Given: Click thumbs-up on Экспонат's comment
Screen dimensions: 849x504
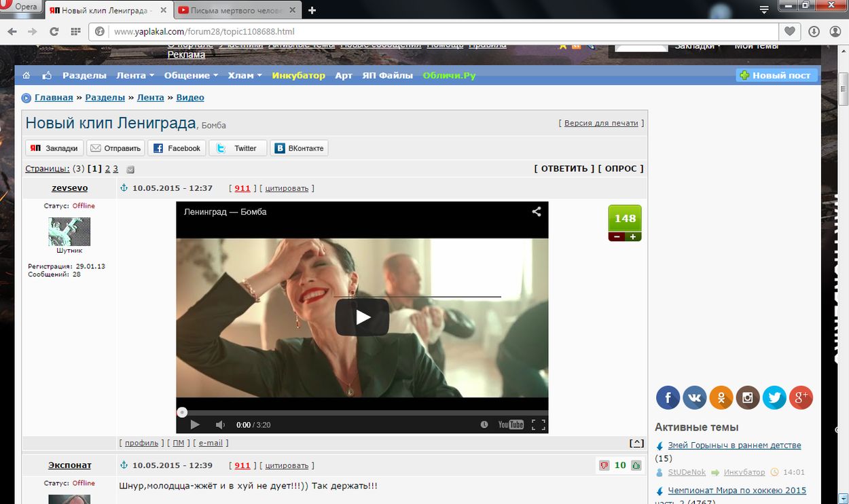Looking at the screenshot, I should [x=636, y=465].
